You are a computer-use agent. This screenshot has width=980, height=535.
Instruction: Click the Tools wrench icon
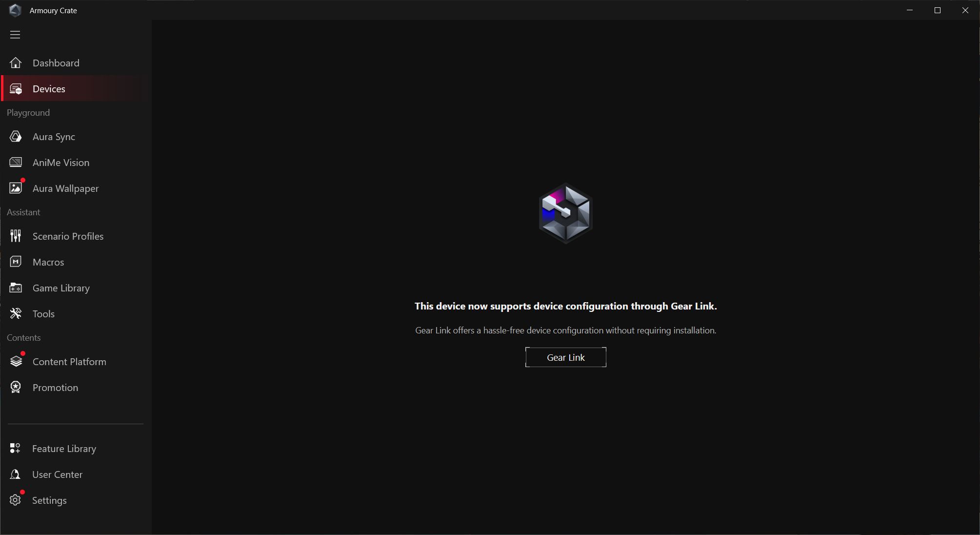coord(16,314)
